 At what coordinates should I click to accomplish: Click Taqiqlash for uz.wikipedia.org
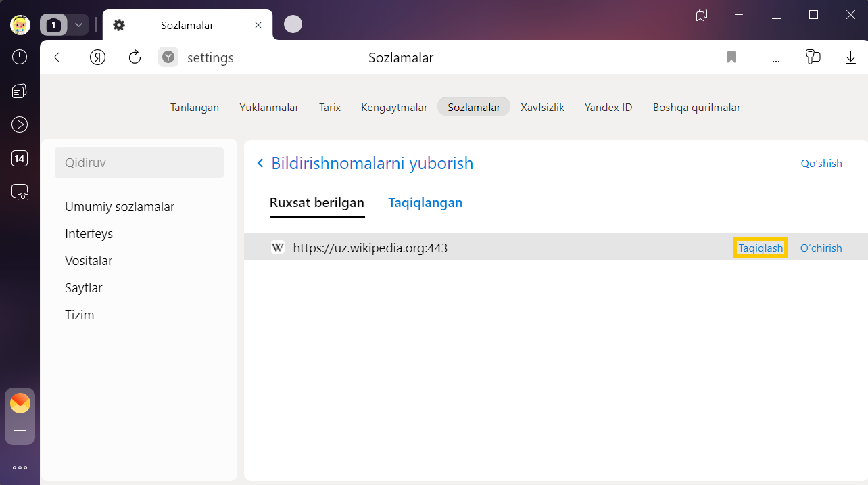761,248
